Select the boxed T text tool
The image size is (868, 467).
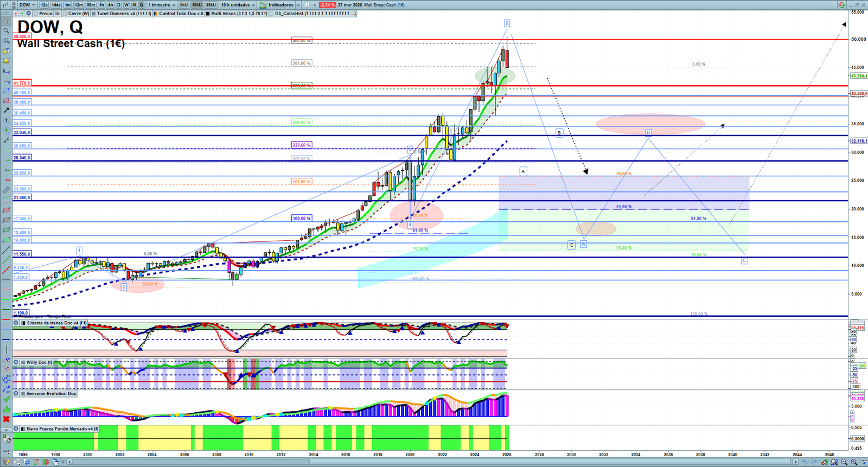click(x=6, y=120)
